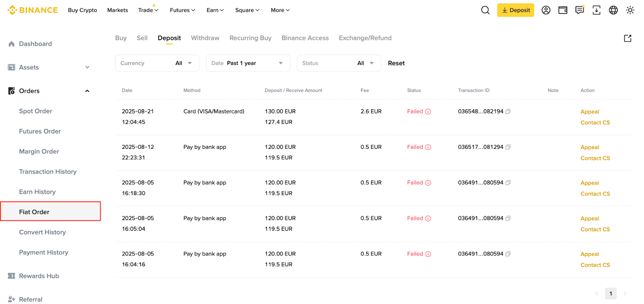
Task: Copy transaction ID 036548...082194
Action: point(508,111)
